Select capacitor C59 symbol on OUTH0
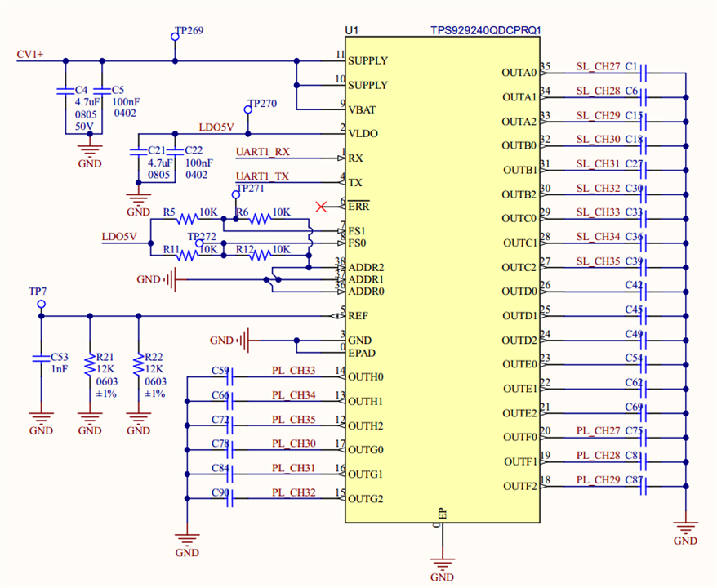The height and width of the screenshot is (588, 717). tap(230, 377)
